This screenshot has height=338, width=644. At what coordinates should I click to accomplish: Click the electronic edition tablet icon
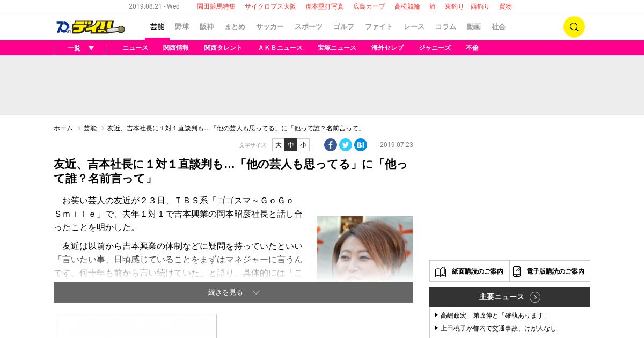click(x=517, y=271)
